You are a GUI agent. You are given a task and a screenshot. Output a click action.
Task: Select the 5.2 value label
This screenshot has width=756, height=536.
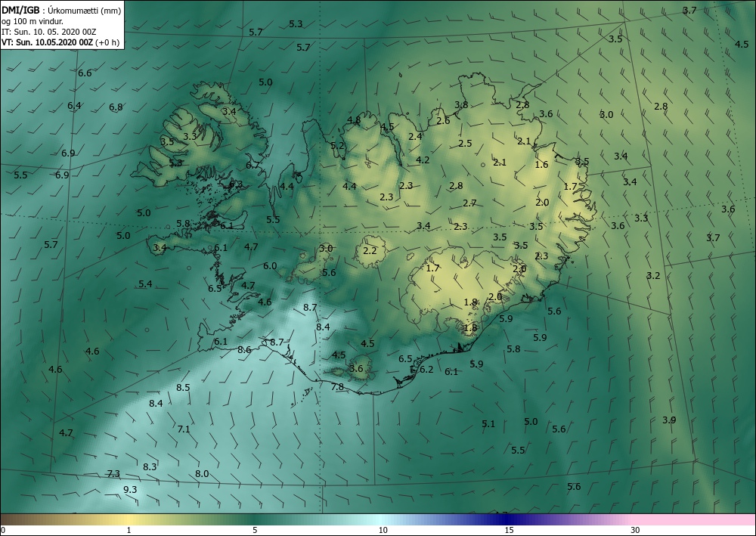point(337,146)
